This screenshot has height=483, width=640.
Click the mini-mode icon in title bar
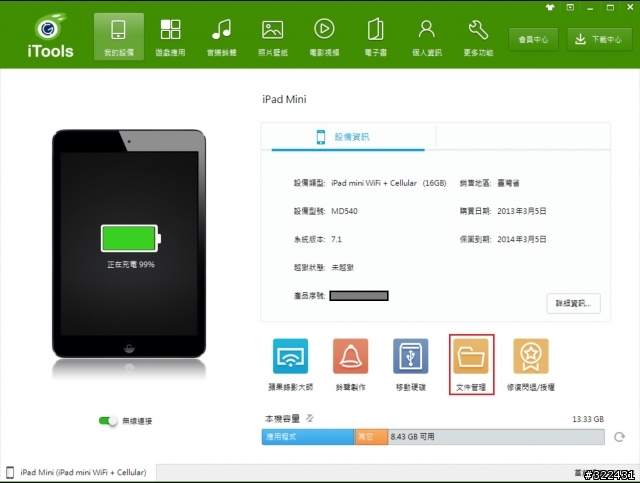click(x=570, y=7)
